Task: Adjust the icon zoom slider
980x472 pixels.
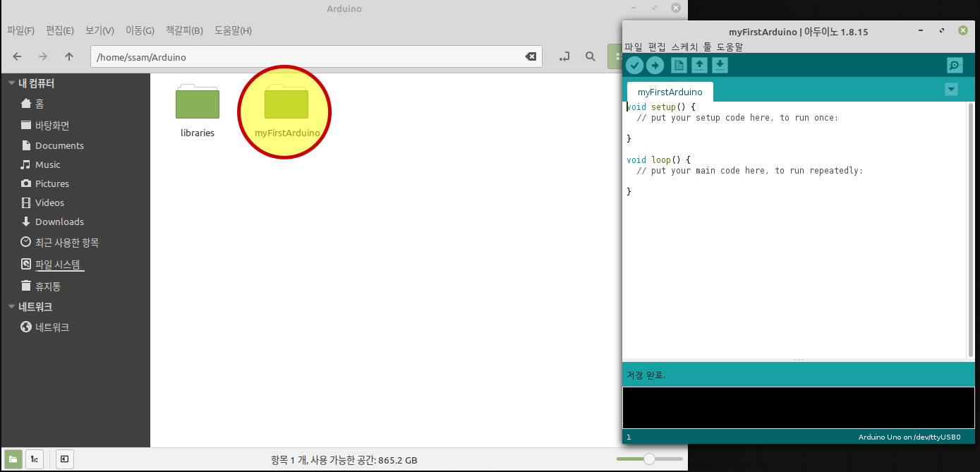Action: click(649, 459)
